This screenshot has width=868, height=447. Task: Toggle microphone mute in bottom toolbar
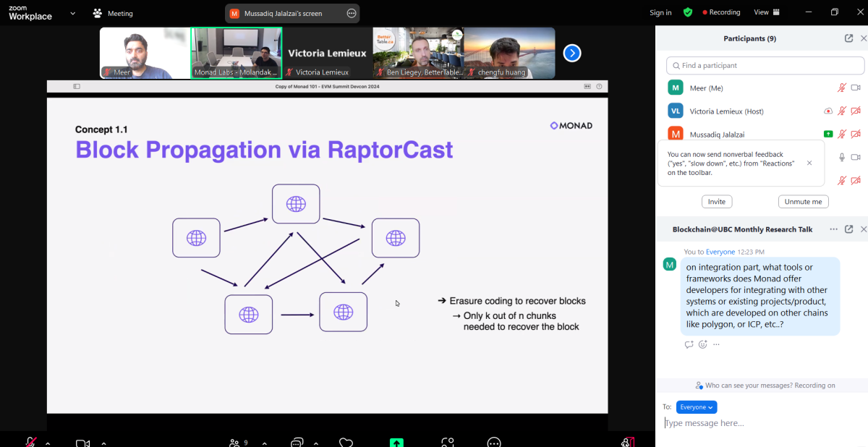[x=31, y=441]
